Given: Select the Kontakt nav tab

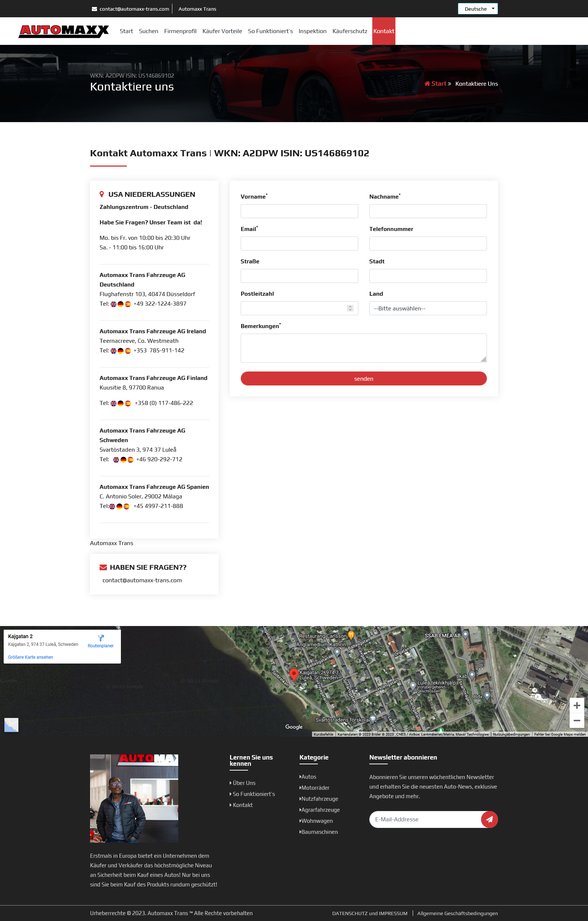Looking at the screenshot, I should point(384,31).
